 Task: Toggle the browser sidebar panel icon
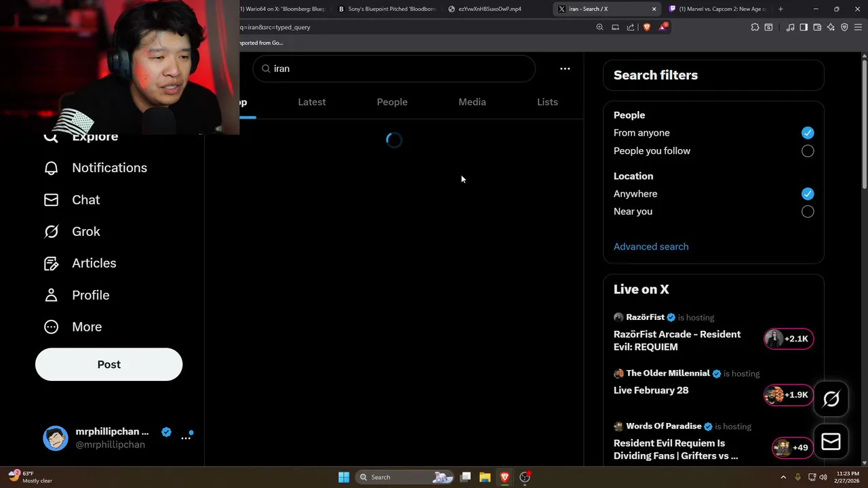[x=804, y=27]
